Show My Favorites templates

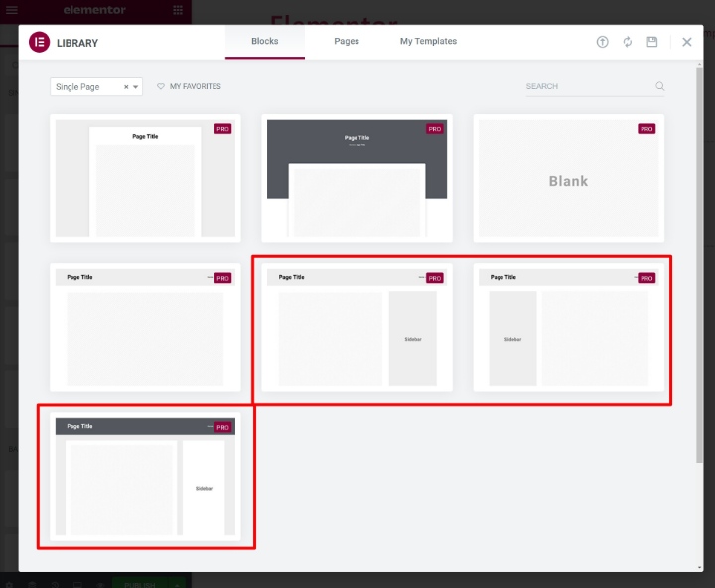189,86
